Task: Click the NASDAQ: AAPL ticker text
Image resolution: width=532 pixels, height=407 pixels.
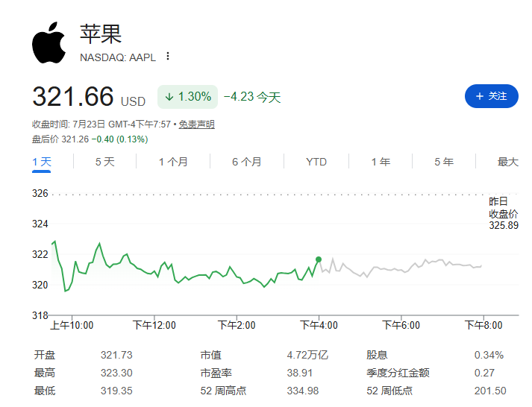Action: pos(118,57)
